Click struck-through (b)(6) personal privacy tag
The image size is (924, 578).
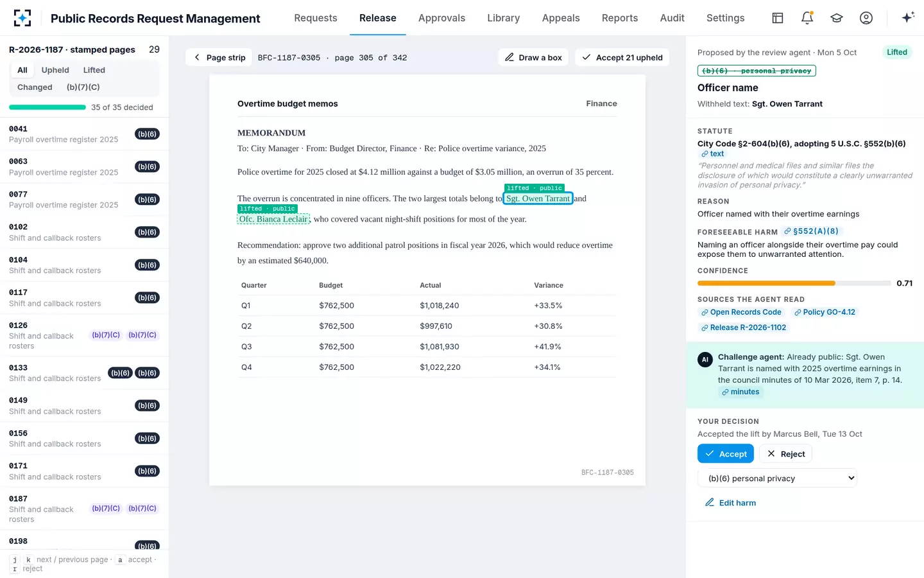point(757,71)
